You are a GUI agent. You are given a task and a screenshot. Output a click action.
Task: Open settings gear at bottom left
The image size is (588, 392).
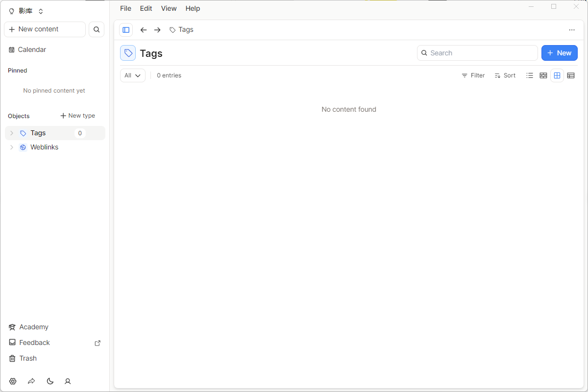click(x=13, y=381)
